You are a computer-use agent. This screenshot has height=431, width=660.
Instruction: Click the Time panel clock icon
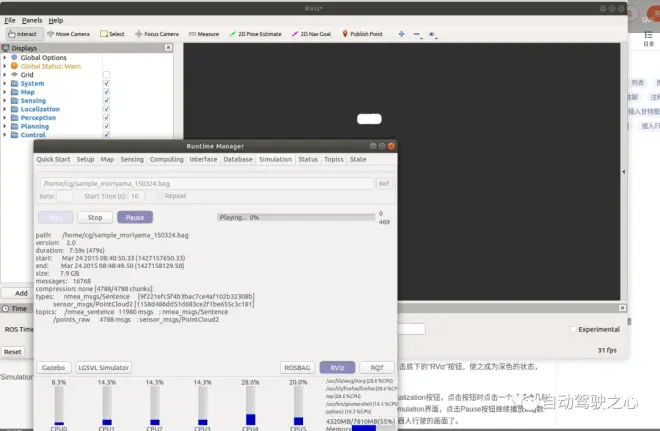pos(5,309)
